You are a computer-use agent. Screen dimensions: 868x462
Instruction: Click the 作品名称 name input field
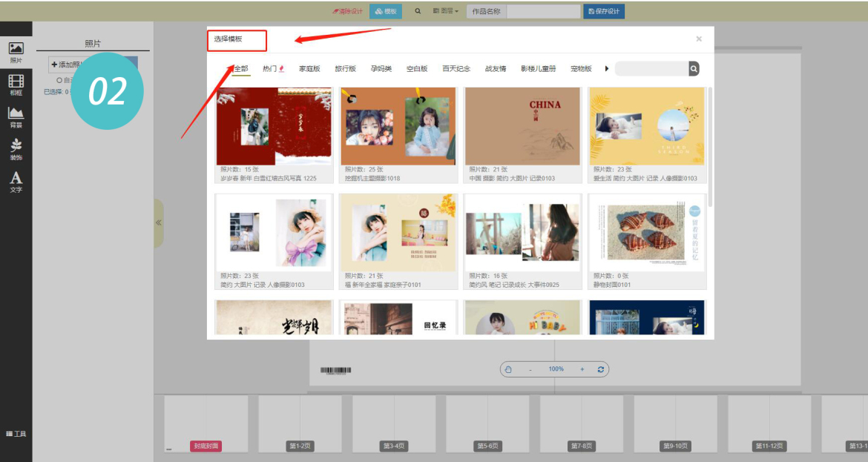(543, 12)
